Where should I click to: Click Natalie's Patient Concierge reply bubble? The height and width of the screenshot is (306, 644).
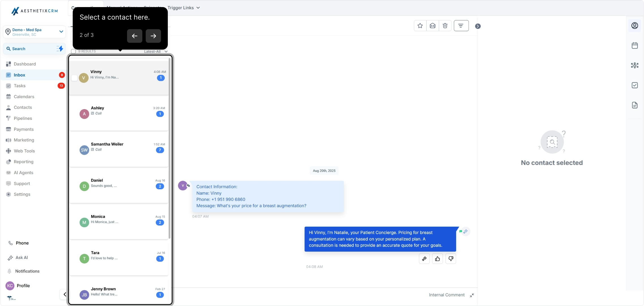click(380, 239)
